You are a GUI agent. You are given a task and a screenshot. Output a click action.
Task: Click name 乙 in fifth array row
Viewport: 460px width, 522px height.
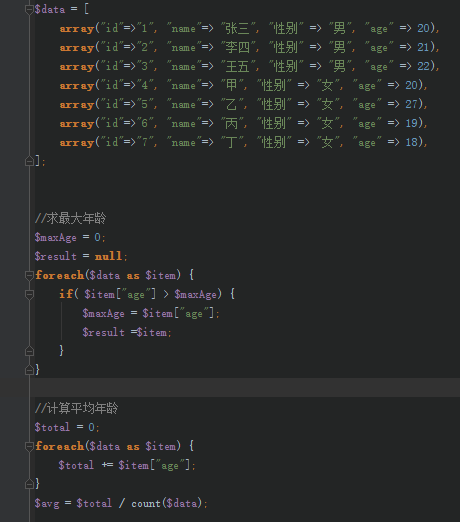pyautogui.click(x=231, y=105)
